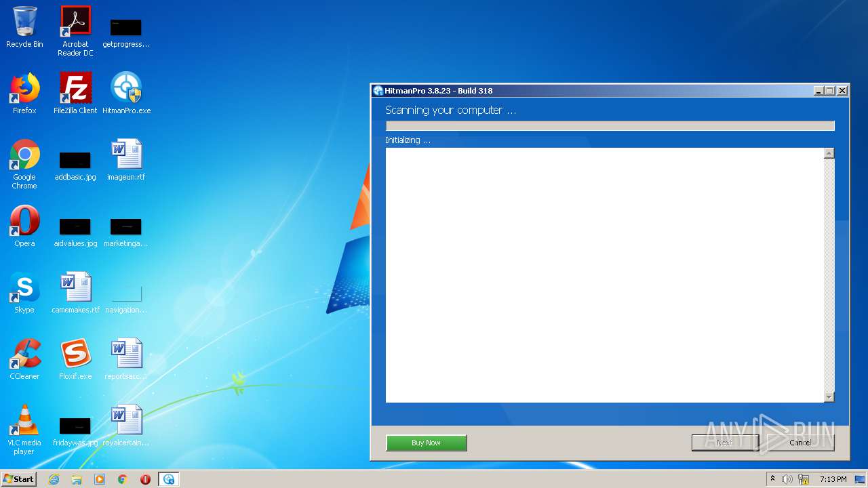Open Windows Media Player in taskbar

(100, 479)
